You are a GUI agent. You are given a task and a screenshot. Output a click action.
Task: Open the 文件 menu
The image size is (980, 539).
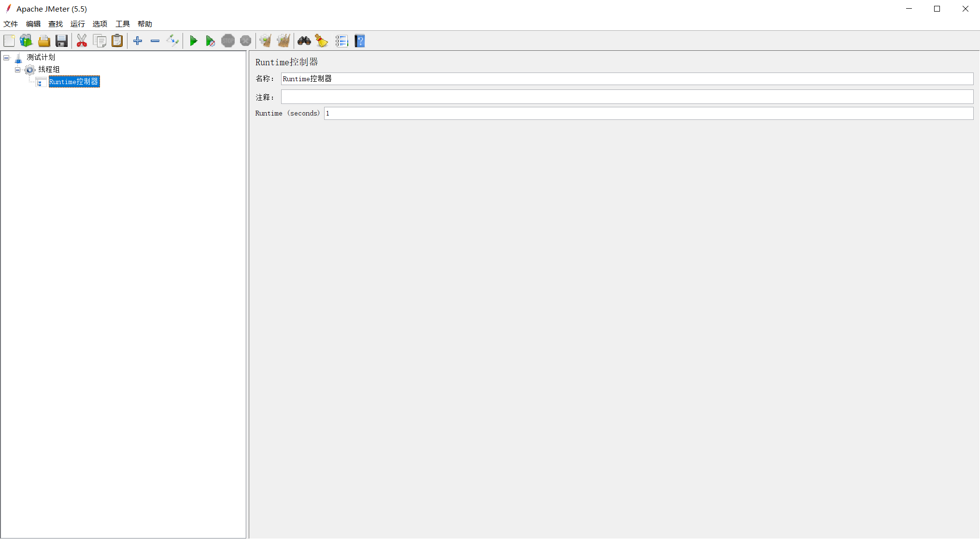[11, 24]
